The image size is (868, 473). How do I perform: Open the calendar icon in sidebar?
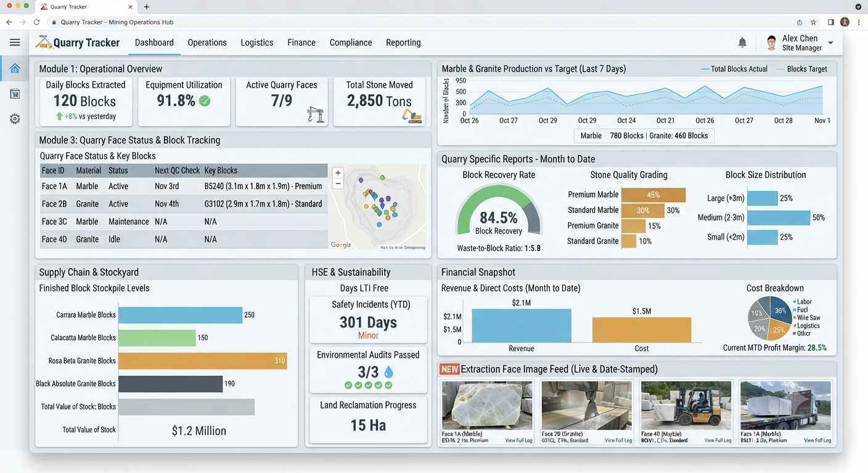(x=15, y=94)
